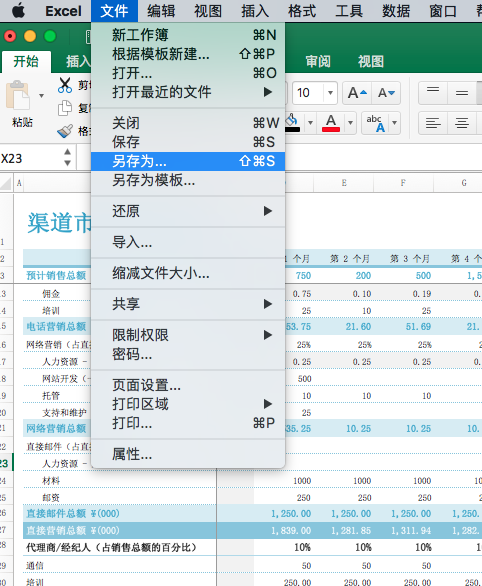Choose 根据模板新建... menu entry

tap(188, 54)
